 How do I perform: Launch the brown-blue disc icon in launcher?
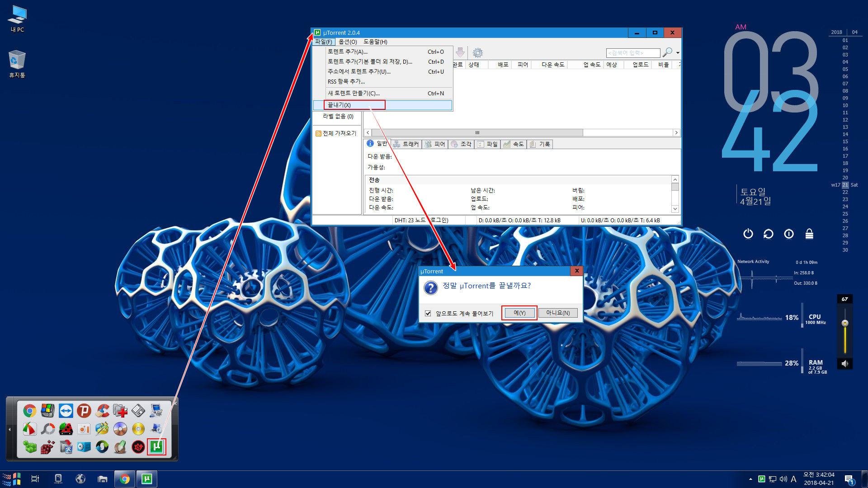point(120,429)
